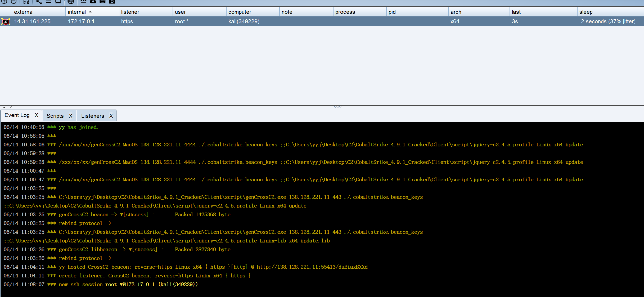The width and height of the screenshot is (644, 297).
Task: Show session table via three-lines icon
Action: pos(49,2)
